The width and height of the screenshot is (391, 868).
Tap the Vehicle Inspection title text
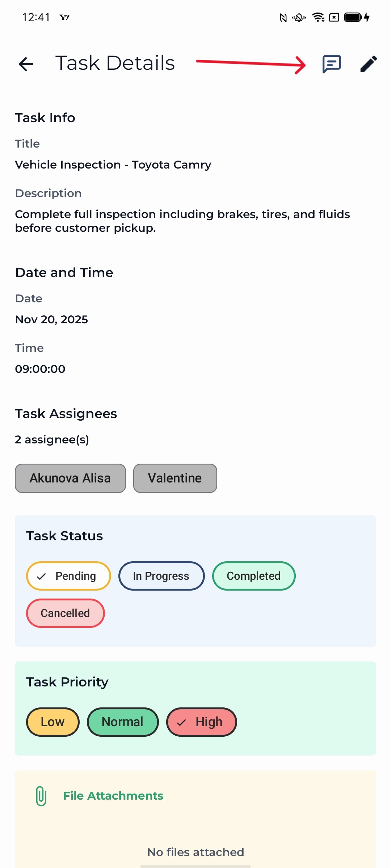coord(113,165)
